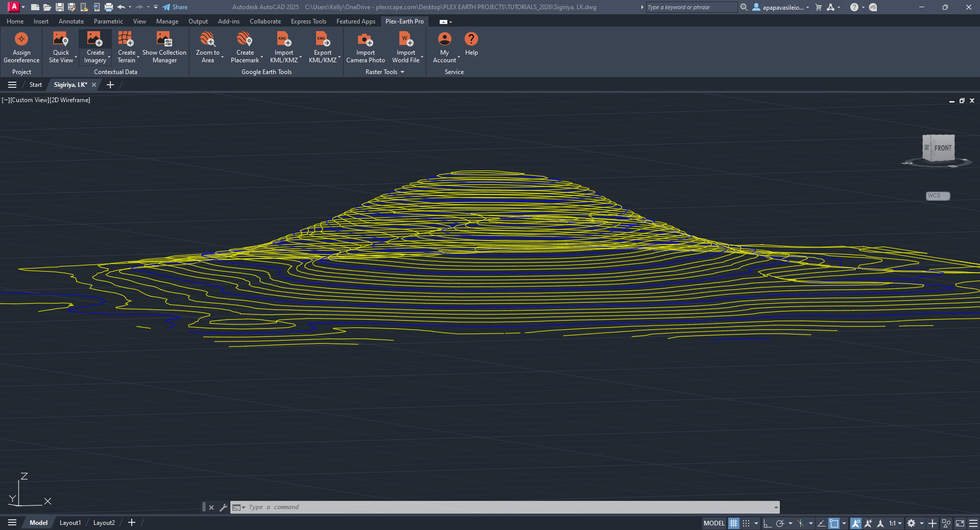Viewport: 980px width, 530px height.
Task: Add a new drawing tab with plus
Action: pyautogui.click(x=110, y=85)
